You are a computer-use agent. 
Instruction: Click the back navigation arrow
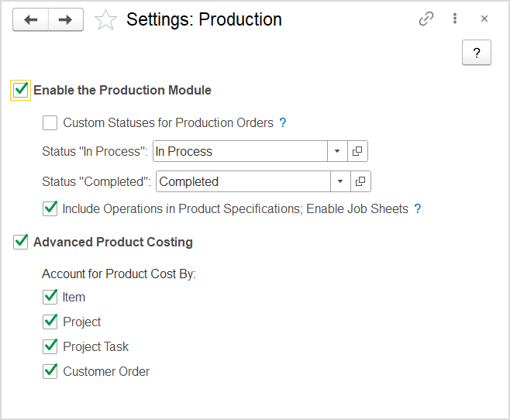[x=30, y=20]
